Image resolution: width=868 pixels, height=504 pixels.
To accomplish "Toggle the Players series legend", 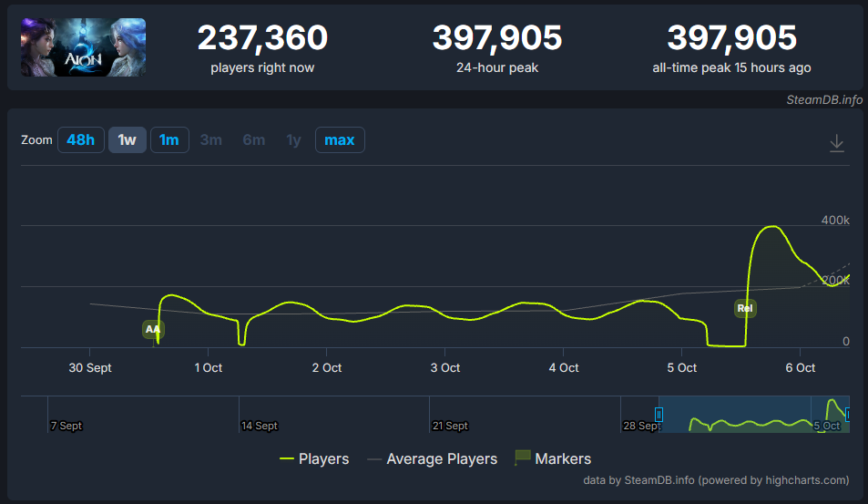I will pyautogui.click(x=314, y=458).
